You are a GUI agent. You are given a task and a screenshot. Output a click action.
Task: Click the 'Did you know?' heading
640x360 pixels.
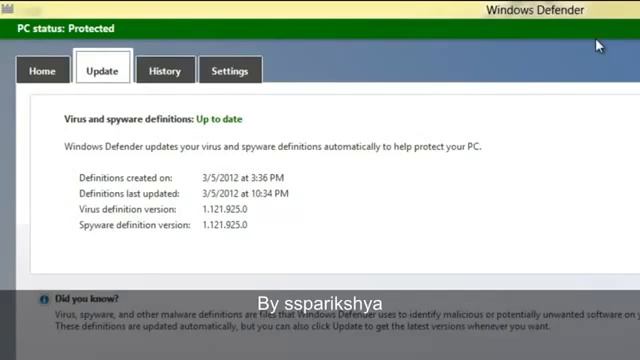[x=87, y=299]
